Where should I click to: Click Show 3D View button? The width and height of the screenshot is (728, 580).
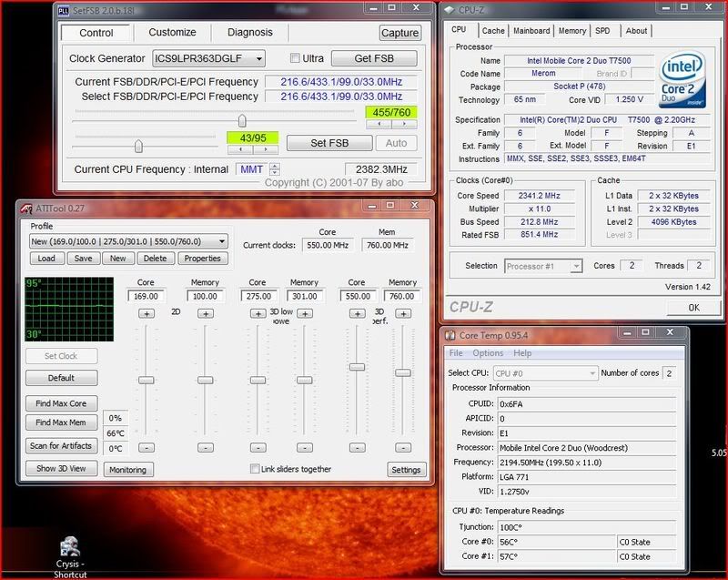tap(61, 469)
